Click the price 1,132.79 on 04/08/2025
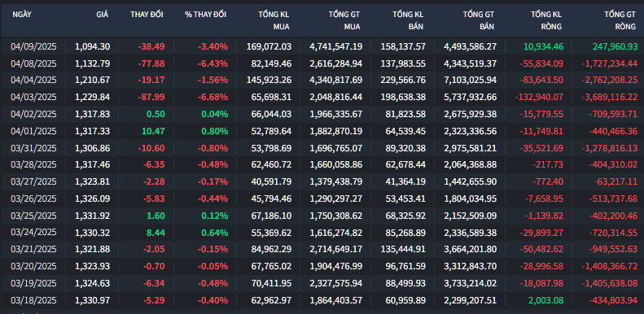 [93, 63]
